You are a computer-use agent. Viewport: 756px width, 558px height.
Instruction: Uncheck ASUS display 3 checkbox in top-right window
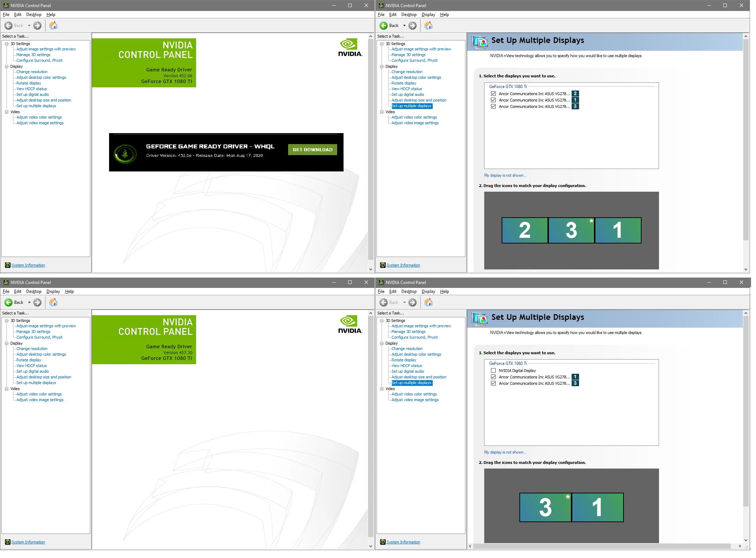point(493,106)
